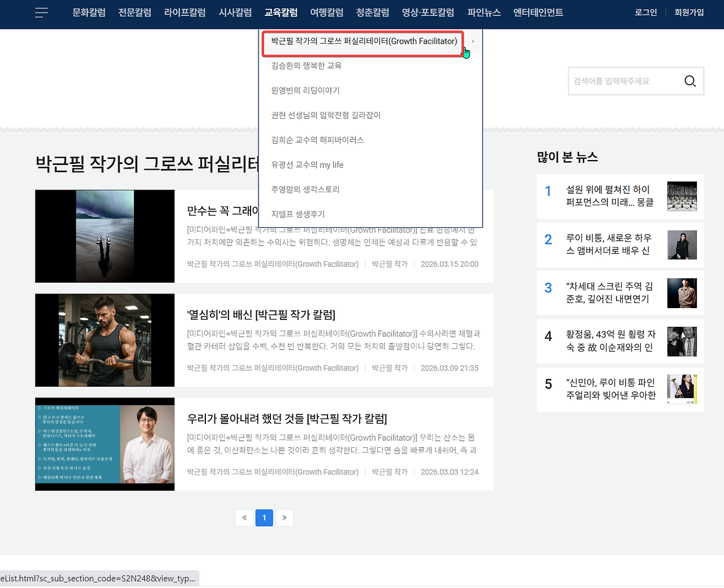Click the 회원가입 link
The height and width of the screenshot is (588, 724).
(x=689, y=12)
